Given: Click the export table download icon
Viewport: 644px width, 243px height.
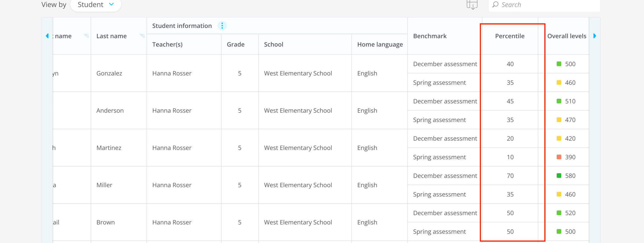Looking at the screenshot, I should (472, 5).
